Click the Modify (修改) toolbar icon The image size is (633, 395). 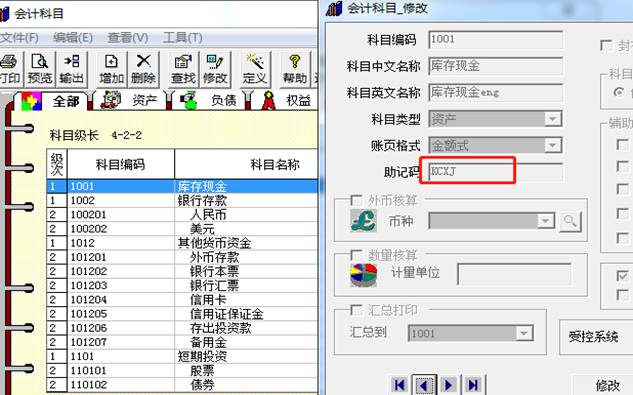point(215,69)
